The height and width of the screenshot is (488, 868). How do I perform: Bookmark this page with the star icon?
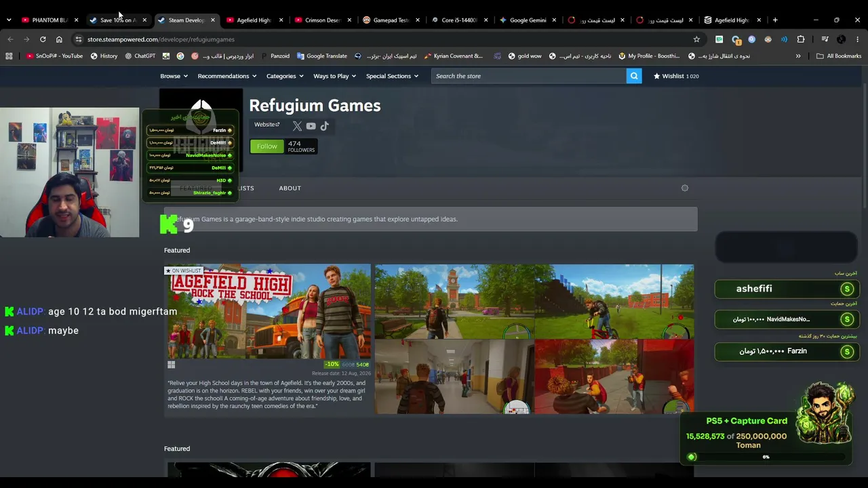696,39
